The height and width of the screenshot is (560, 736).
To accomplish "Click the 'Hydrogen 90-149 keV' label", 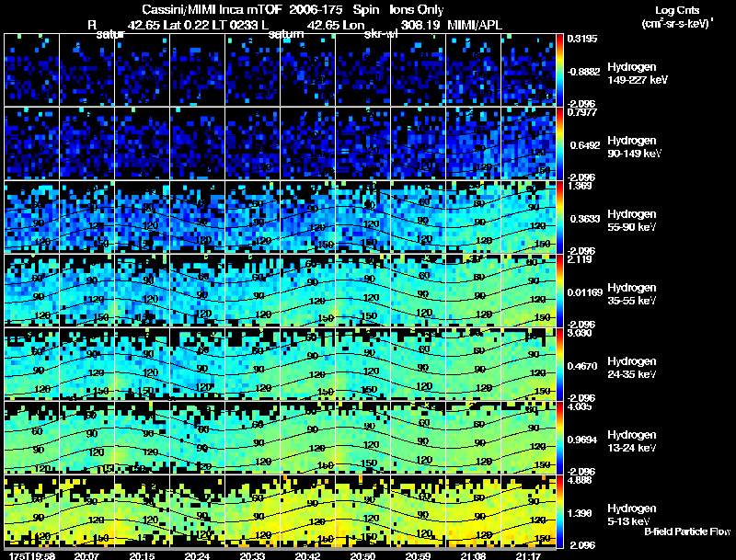I will (634, 147).
